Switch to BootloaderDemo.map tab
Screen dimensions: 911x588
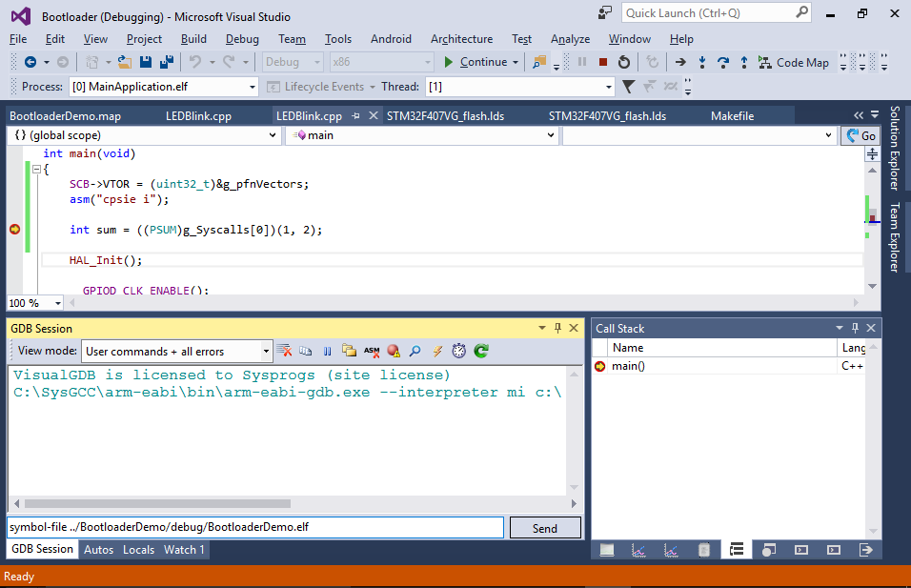point(66,116)
